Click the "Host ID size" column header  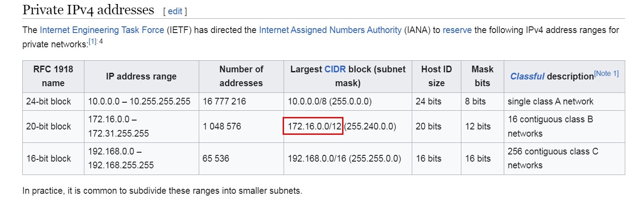pos(436,76)
